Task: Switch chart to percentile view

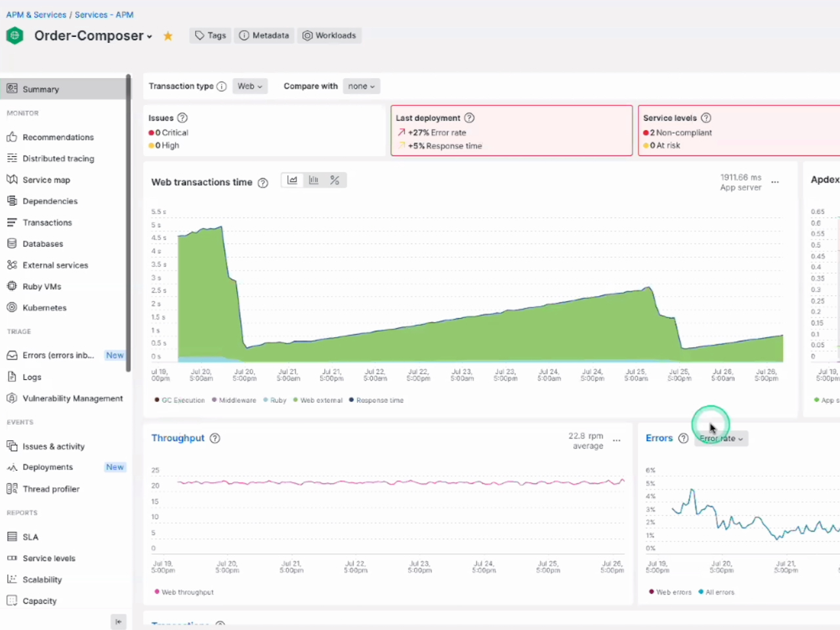Action: click(x=335, y=180)
